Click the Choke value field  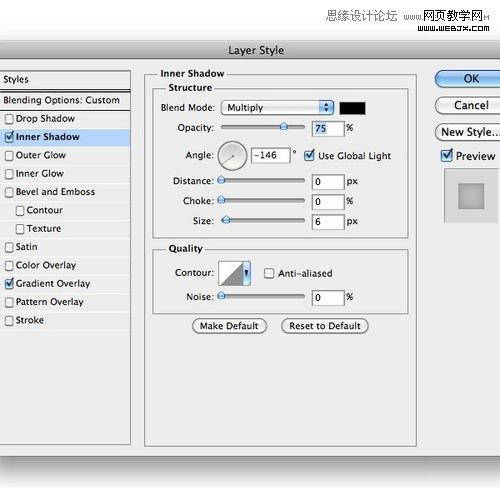[328, 202]
